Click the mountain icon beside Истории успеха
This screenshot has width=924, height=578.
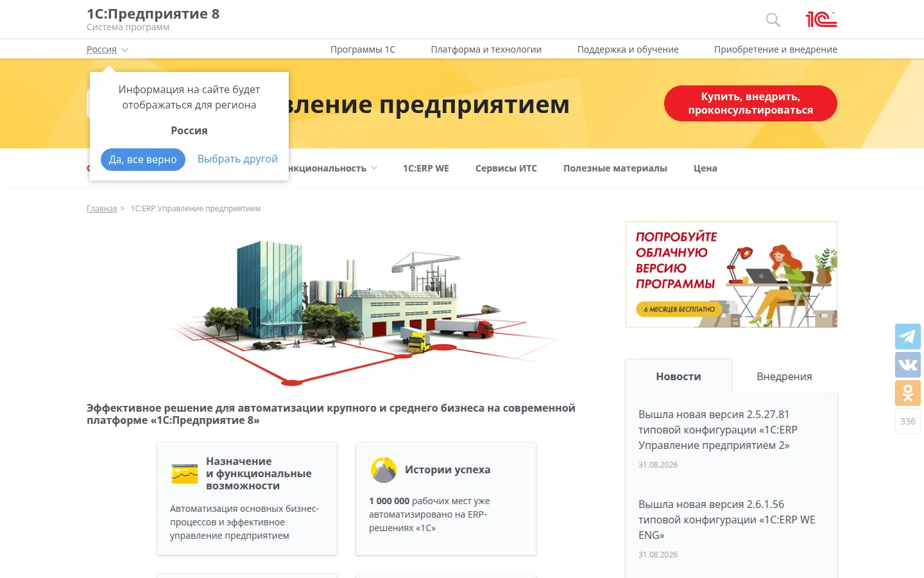[384, 469]
